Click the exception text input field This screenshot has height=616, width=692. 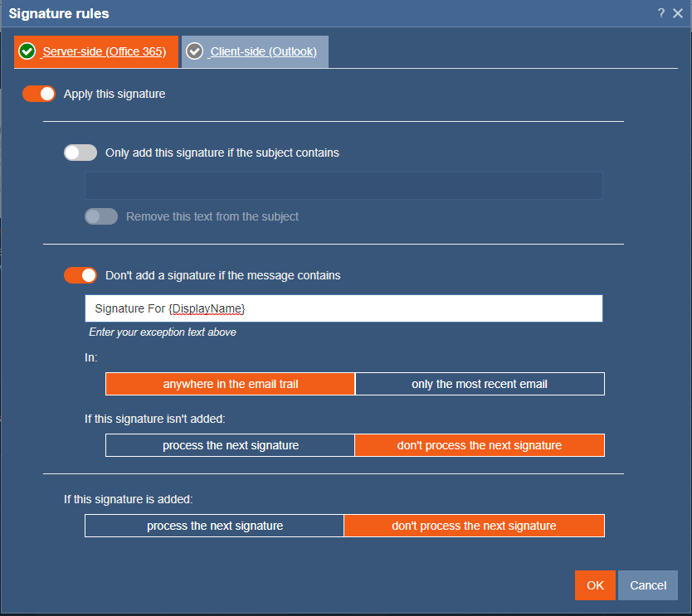343,308
